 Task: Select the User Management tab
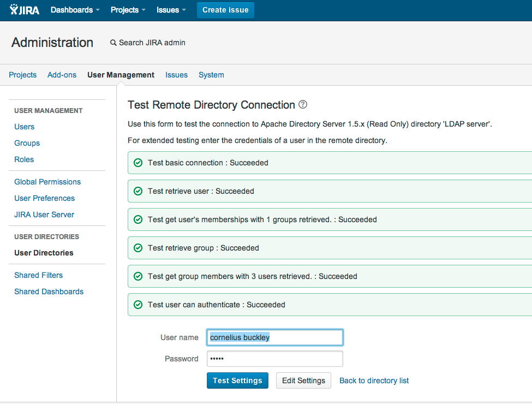(121, 75)
